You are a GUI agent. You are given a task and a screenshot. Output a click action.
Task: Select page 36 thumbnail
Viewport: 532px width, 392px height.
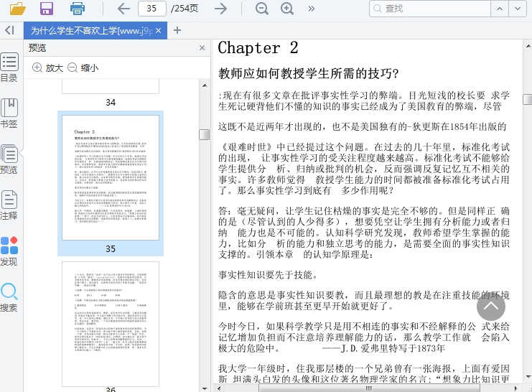click(111, 324)
